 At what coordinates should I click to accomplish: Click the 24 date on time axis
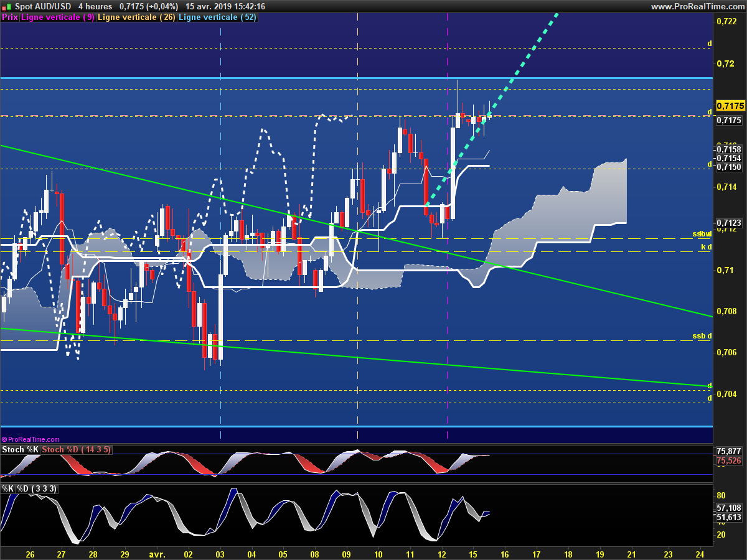700,553
